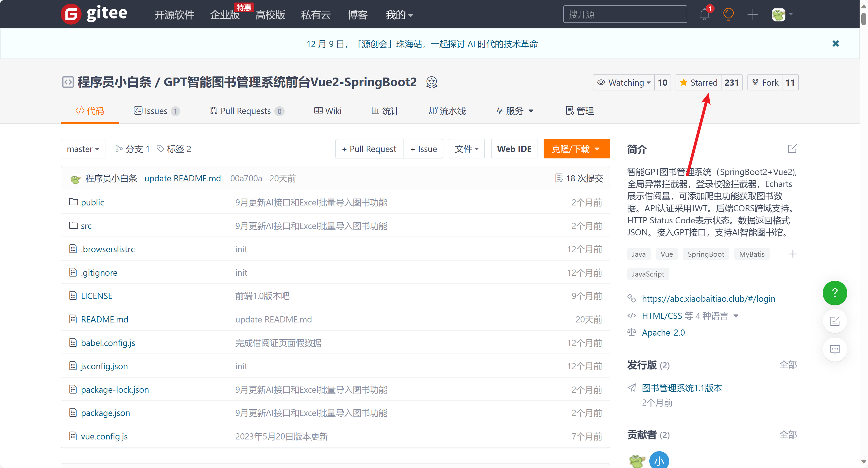Open the Wiki tab

pyautogui.click(x=328, y=111)
